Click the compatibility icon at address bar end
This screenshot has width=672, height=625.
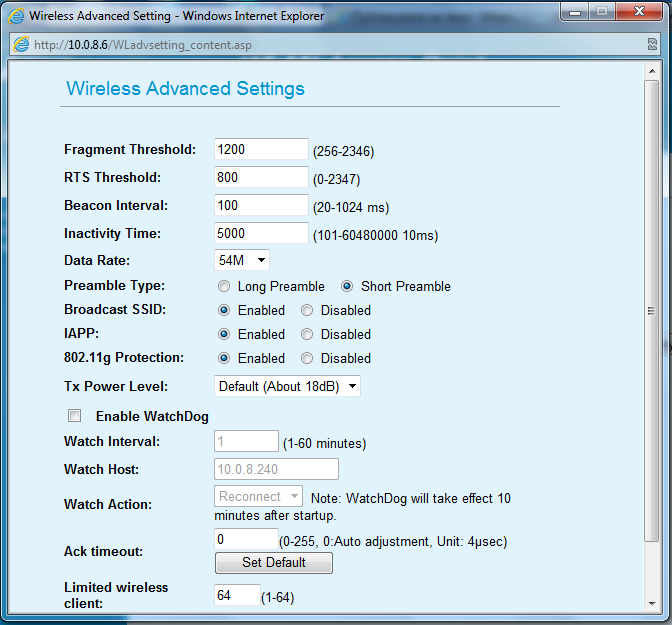pos(651,44)
